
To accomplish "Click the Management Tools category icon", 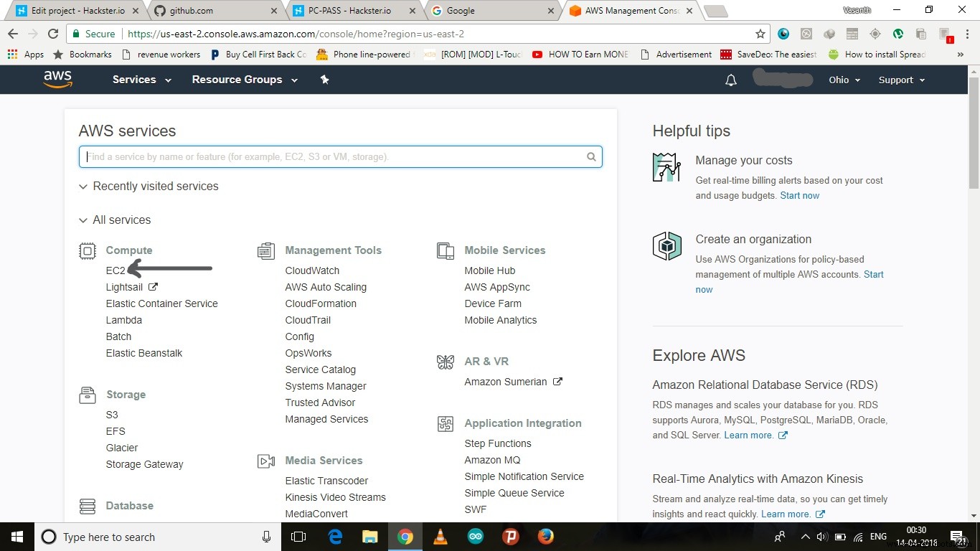I will pos(266,250).
